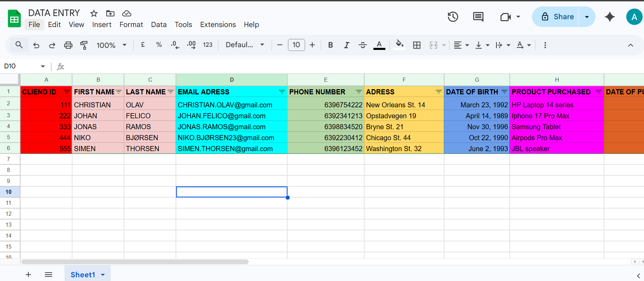644x281 pixels.
Task: Open the text color picker
Action: [x=379, y=45]
